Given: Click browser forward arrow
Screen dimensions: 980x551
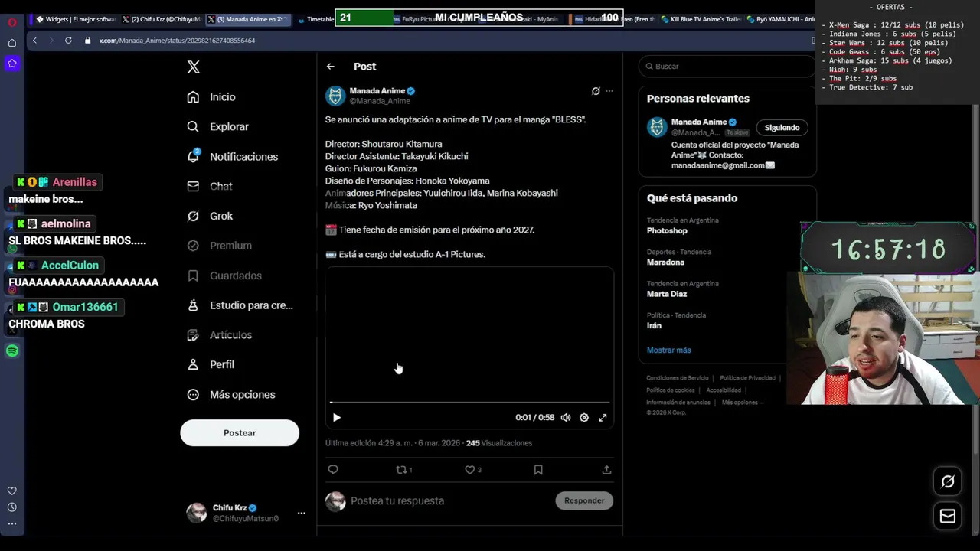Looking at the screenshot, I should tap(51, 41).
